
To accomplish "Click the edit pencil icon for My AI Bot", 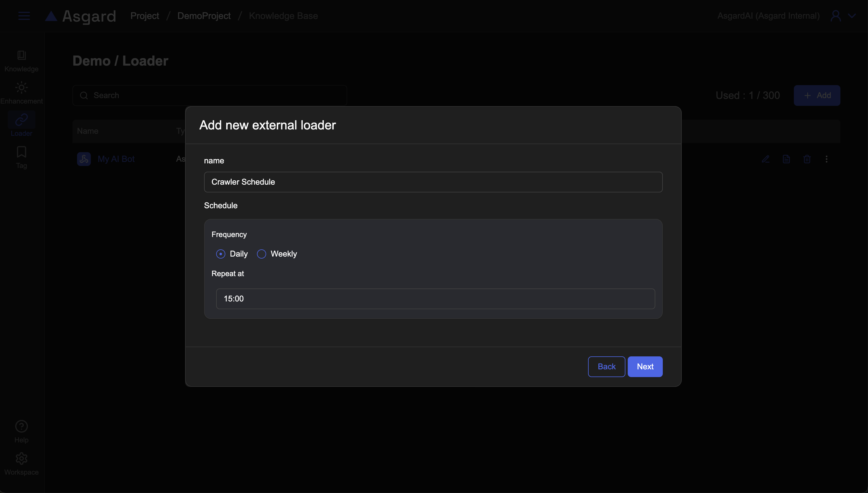I will [x=765, y=159].
